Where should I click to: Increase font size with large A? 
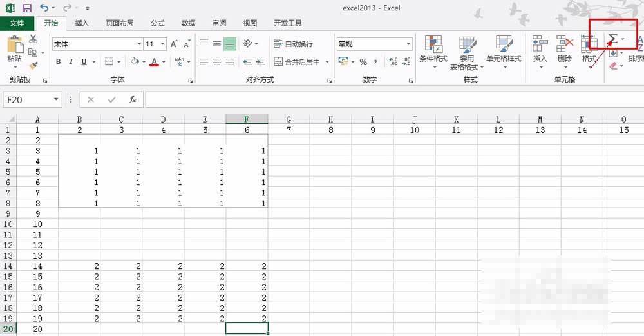[x=174, y=44]
